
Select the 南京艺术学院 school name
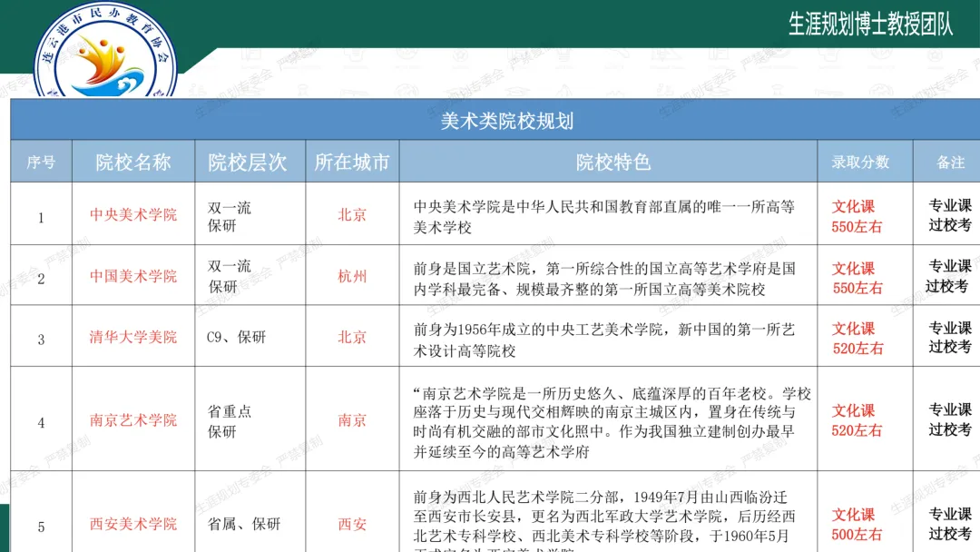point(133,420)
